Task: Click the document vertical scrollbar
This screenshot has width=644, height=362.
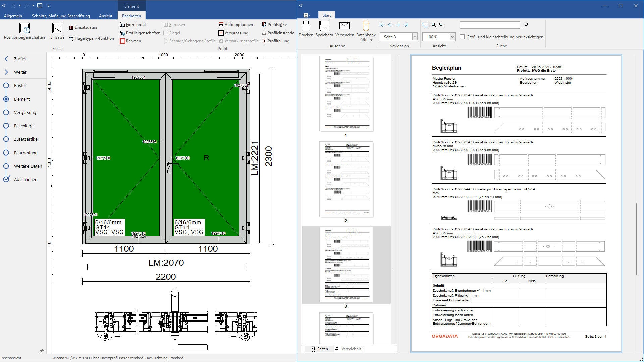Action: [x=636, y=239]
